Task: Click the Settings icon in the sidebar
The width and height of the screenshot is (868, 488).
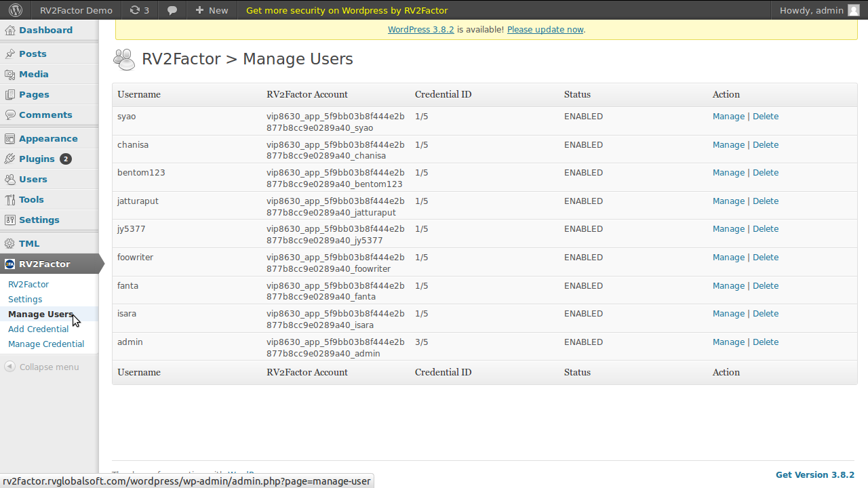Action: [10, 220]
